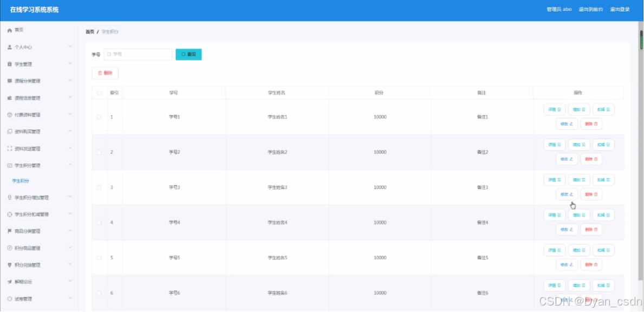Click the 在线学习系统系统 title
Viewport: 644px width, 312px height.
coord(35,9)
